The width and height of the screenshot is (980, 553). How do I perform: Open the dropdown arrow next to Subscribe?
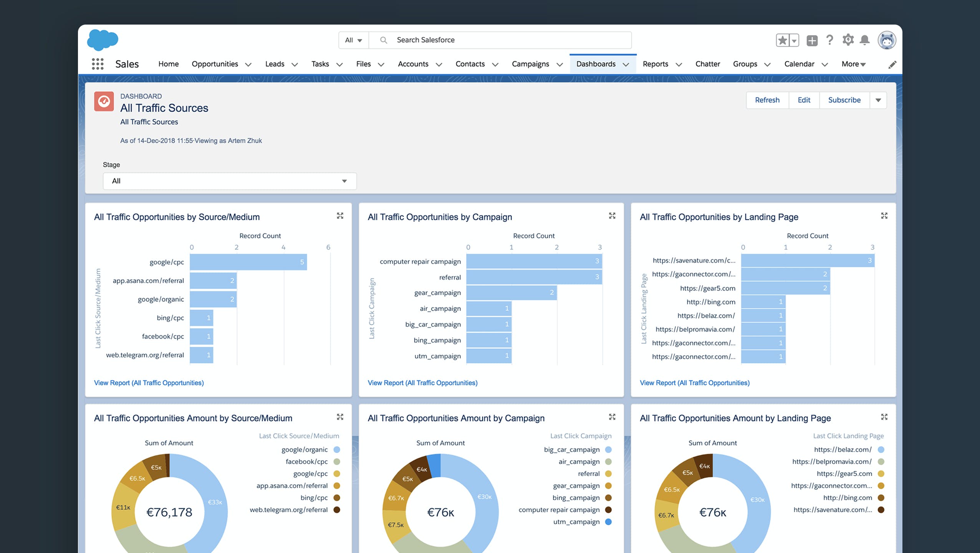[878, 100]
